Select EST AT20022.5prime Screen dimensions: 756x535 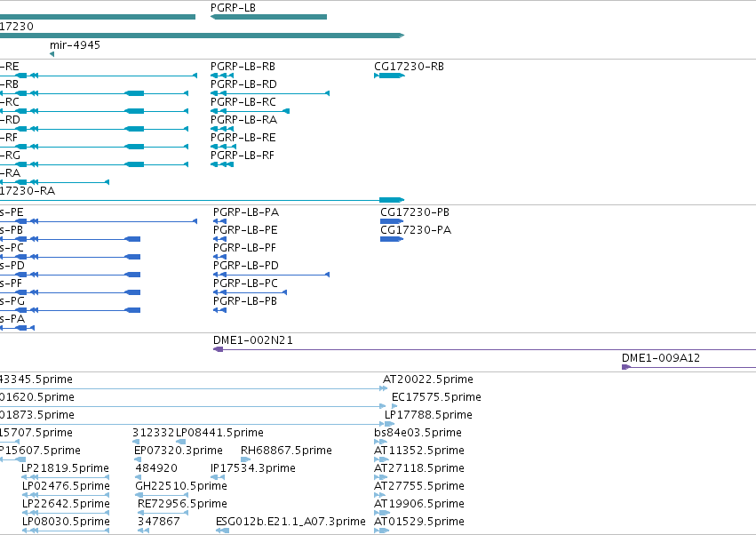pos(427,379)
